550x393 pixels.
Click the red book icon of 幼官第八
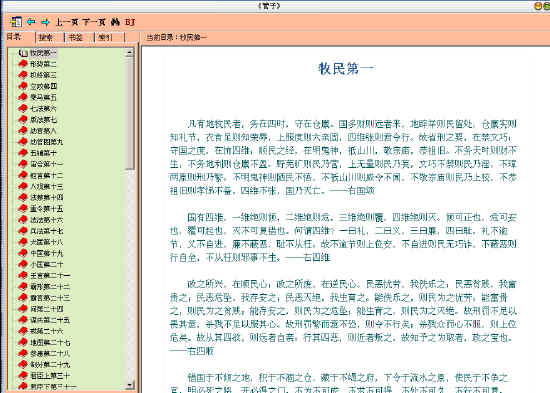(23, 131)
